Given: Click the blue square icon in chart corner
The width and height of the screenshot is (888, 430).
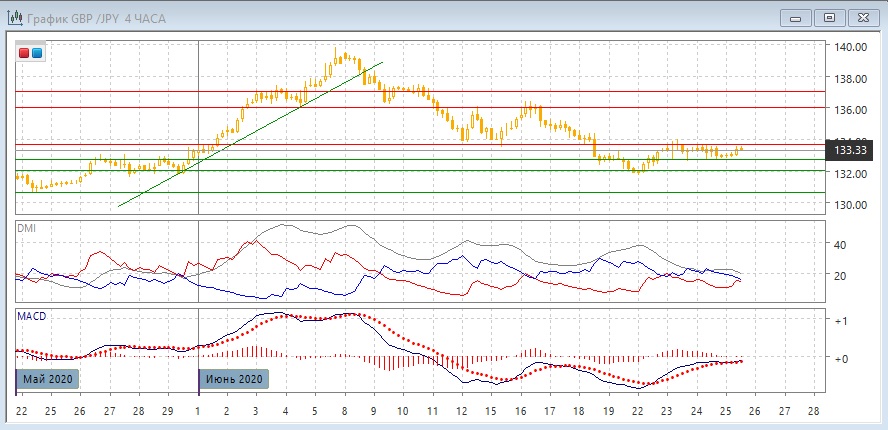Looking at the screenshot, I should [37, 52].
